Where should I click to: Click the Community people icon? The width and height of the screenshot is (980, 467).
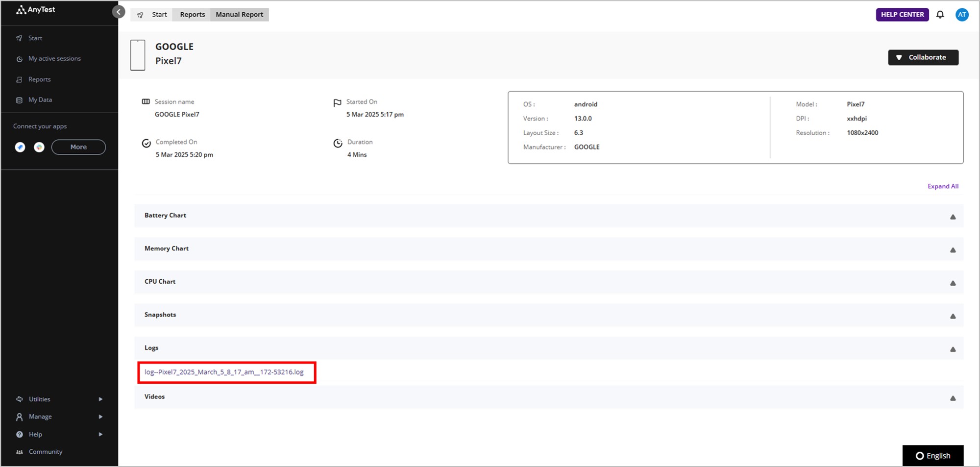click(20, 452)
